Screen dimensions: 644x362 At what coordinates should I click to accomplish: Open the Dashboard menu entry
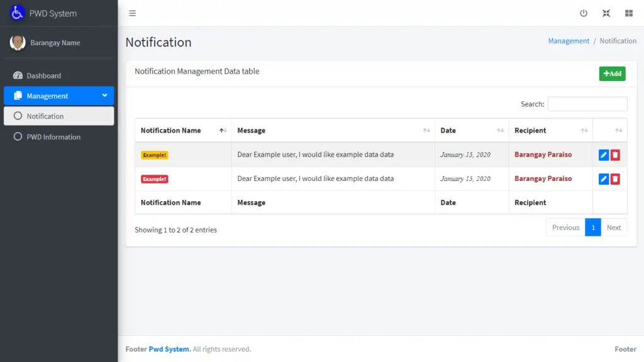pos(44,75)
